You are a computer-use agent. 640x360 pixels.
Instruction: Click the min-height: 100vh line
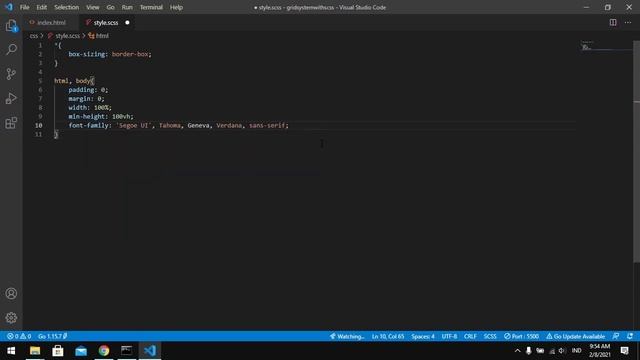pyautogui.click(x=101, y=116)
